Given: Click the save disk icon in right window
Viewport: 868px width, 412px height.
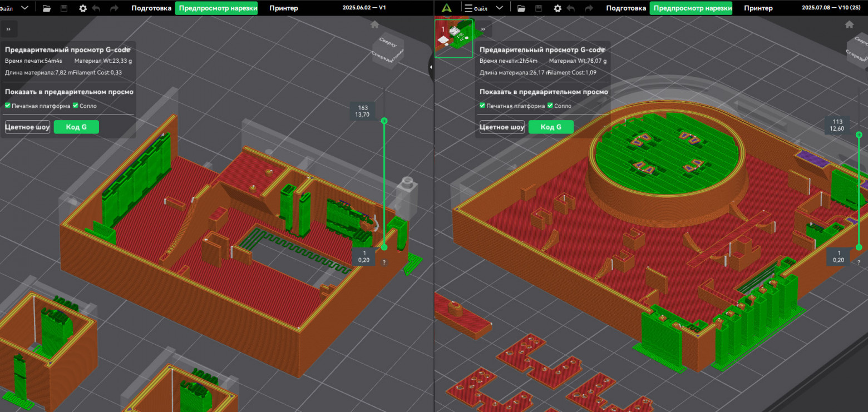Looking at the screenshot, I should point(539,8).
